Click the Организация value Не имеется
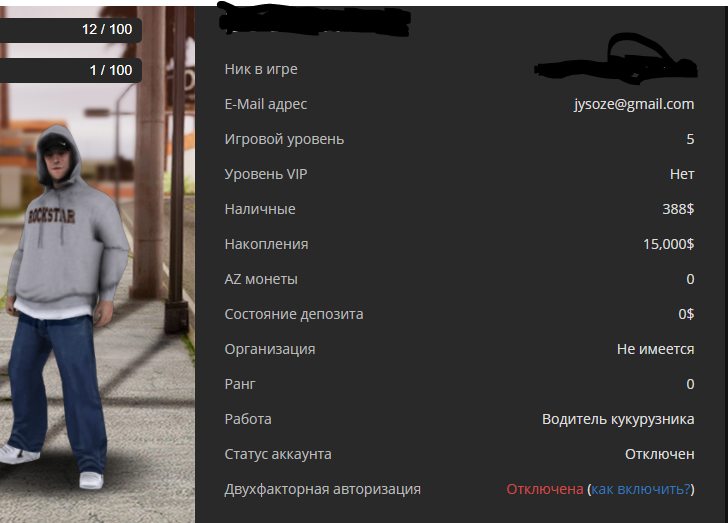Viewport: 728px width, 523px height. (x=655, y=349)
